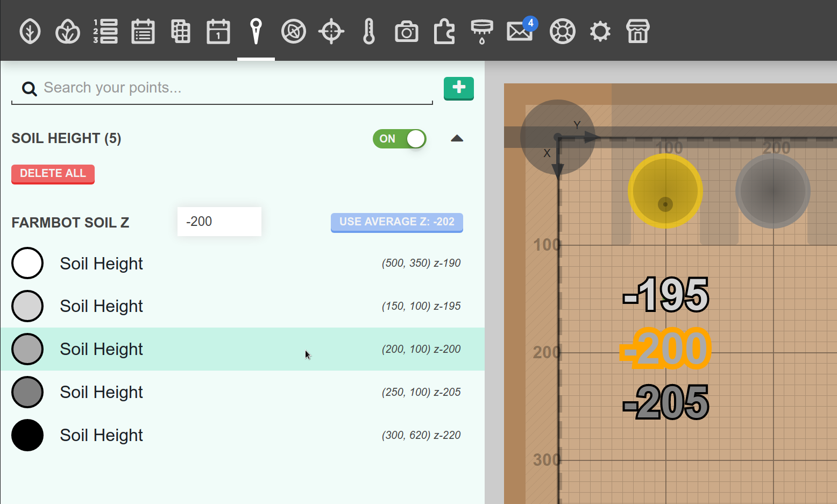Open the Settings gear icon

point(600,31)
